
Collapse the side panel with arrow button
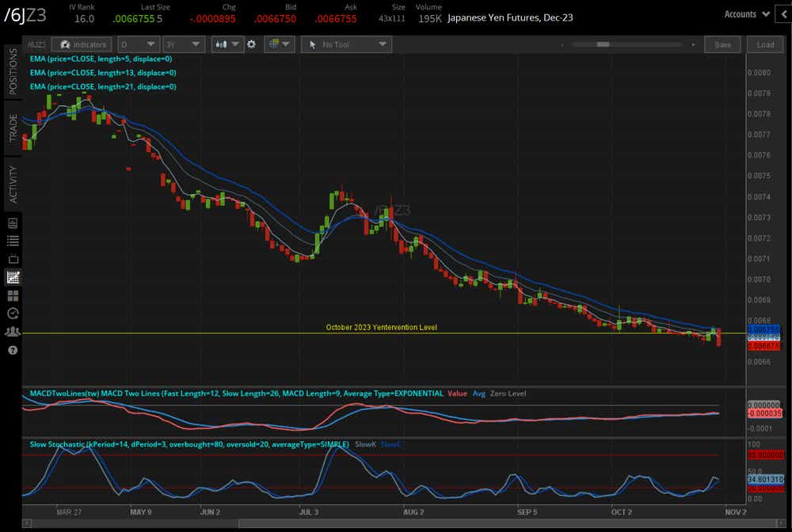tap(786, 13)
